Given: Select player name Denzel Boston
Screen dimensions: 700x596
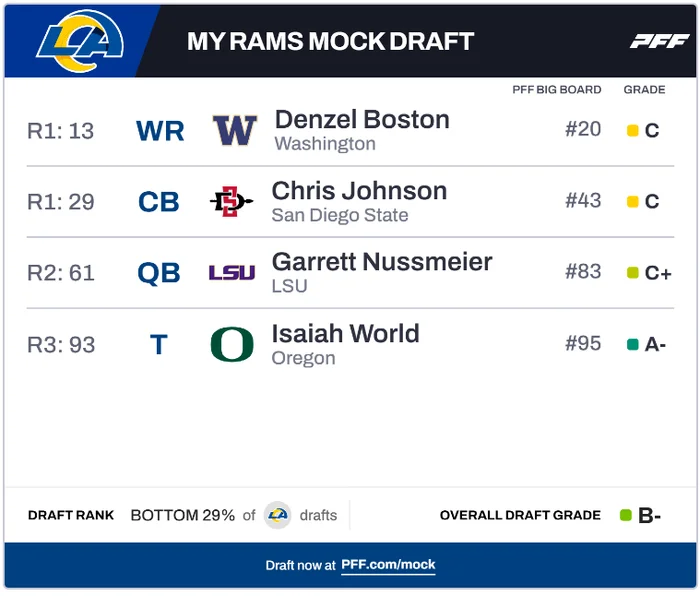Looking at the screenshot, I should click(x=362, y=120).
